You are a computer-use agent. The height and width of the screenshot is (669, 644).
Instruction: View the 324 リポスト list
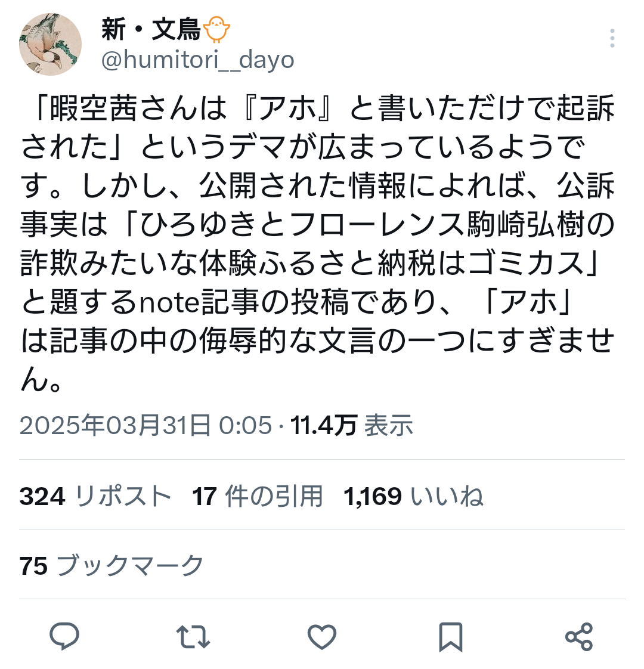(95, 495)
